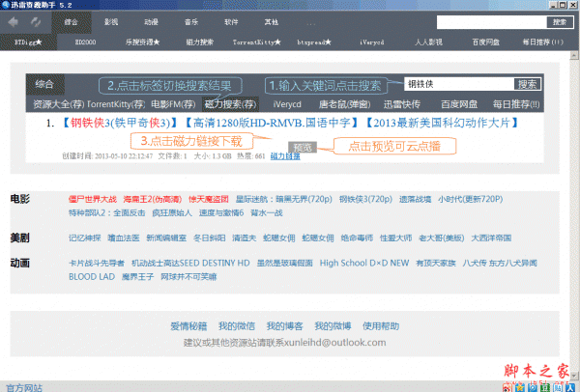Share via the Sina Weibo eye icon
The width and height of the screenshot is (580, 392).
[507, 388]
